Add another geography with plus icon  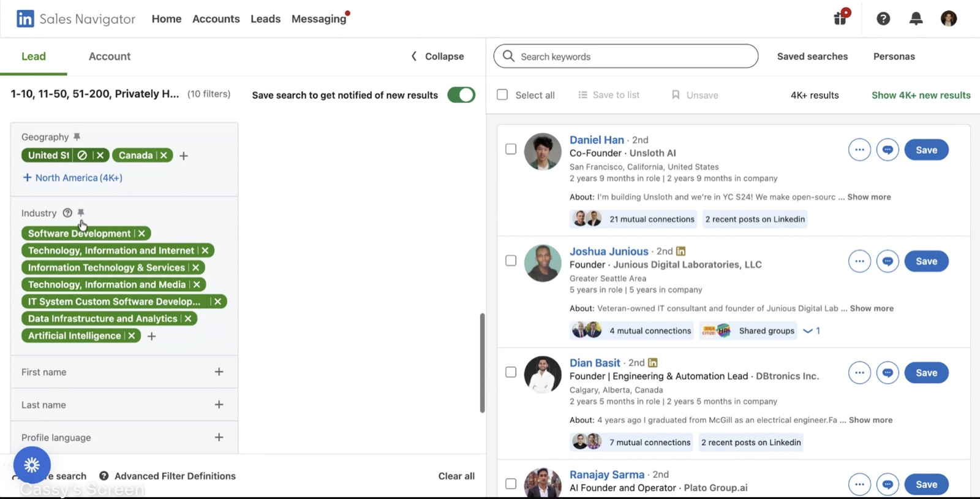pyautogui.click(x=184, y=156)
